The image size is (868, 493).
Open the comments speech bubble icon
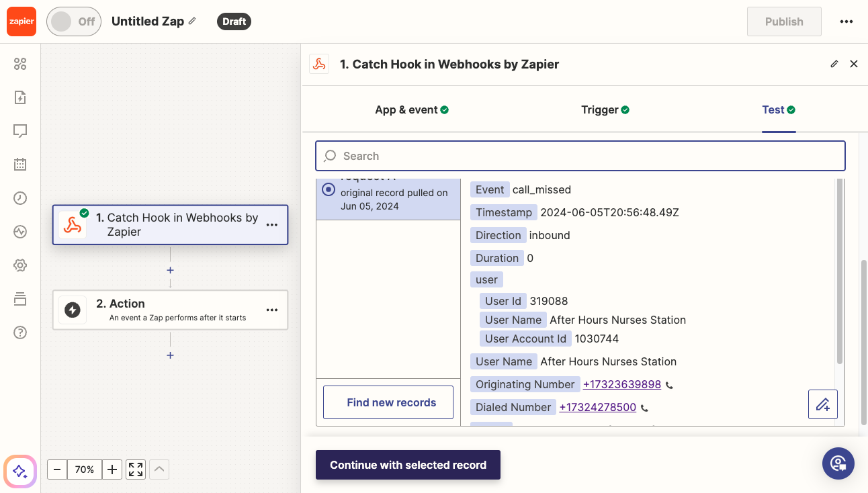tap(20, 131)
